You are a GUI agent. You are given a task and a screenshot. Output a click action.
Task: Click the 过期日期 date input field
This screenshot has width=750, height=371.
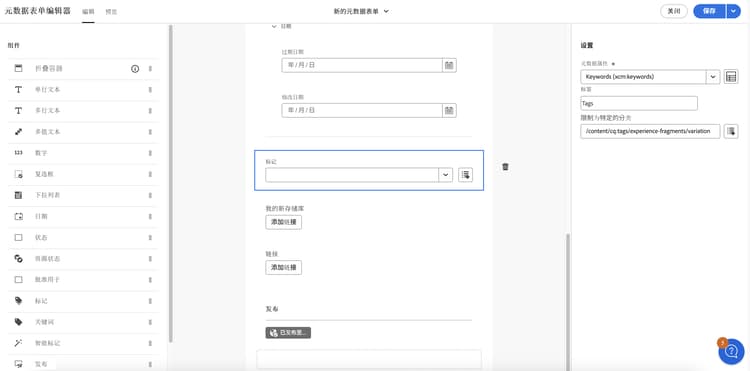click(362, 65)
